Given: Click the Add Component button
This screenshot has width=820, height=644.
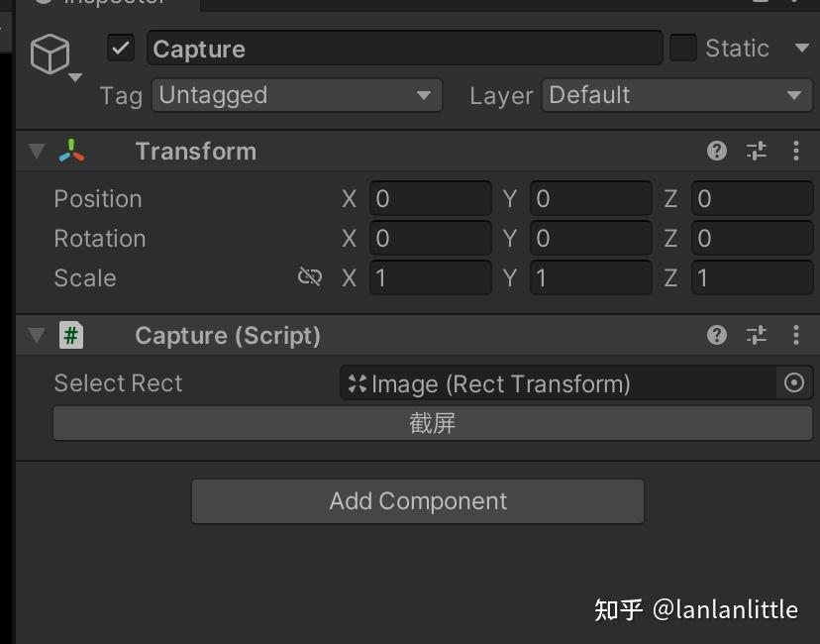Looking at the screenshot, I should point(418,501).
